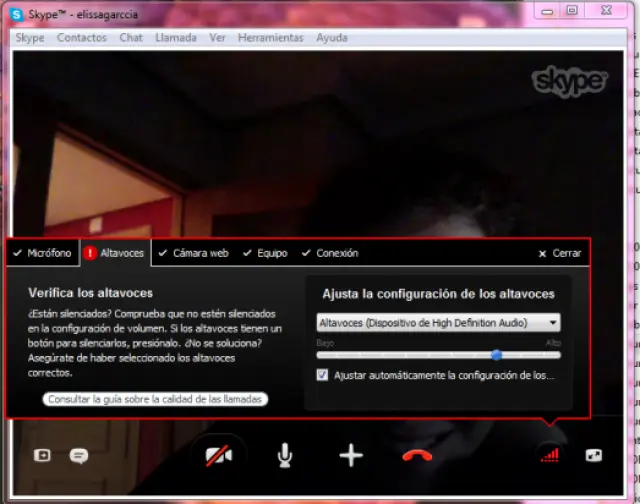The width and height of the screenshot is (640, 504).
Task: Click the Skype logo icon in title bar
Action: click(x=17, y=15)
